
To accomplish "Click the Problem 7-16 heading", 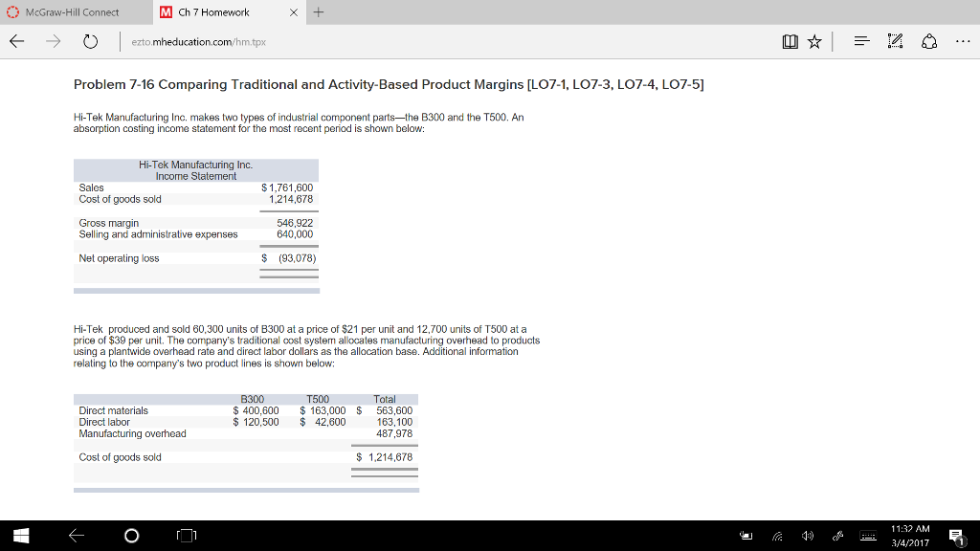I will [x=389, y=84].
